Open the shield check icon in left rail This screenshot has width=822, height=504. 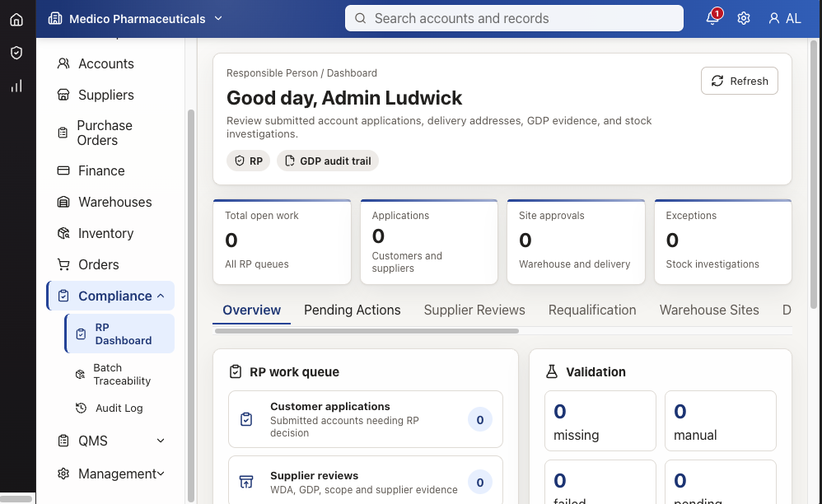[16, 53]
